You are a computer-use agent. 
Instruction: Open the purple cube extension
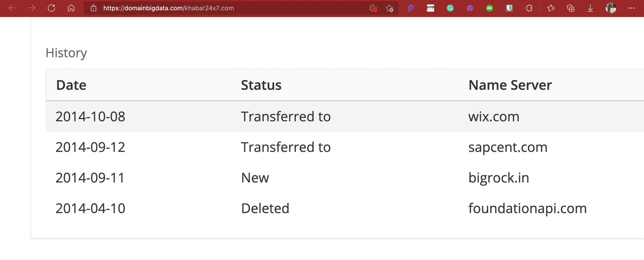point(470,8)
